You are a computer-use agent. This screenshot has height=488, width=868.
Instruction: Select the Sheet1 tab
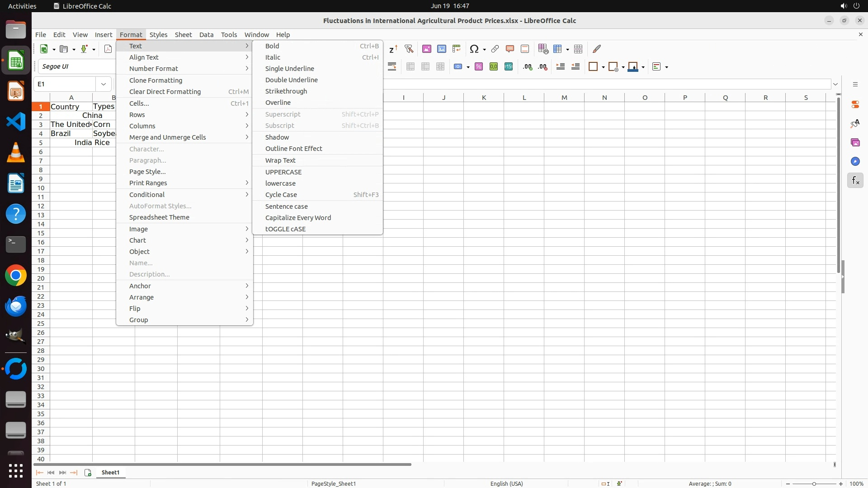(x=110, y=473)
